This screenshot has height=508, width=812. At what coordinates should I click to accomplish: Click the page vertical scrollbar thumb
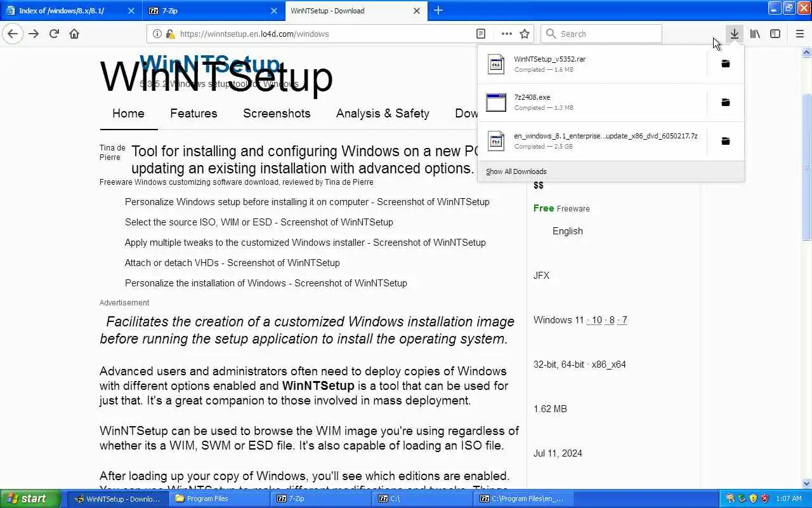(807, 166)
